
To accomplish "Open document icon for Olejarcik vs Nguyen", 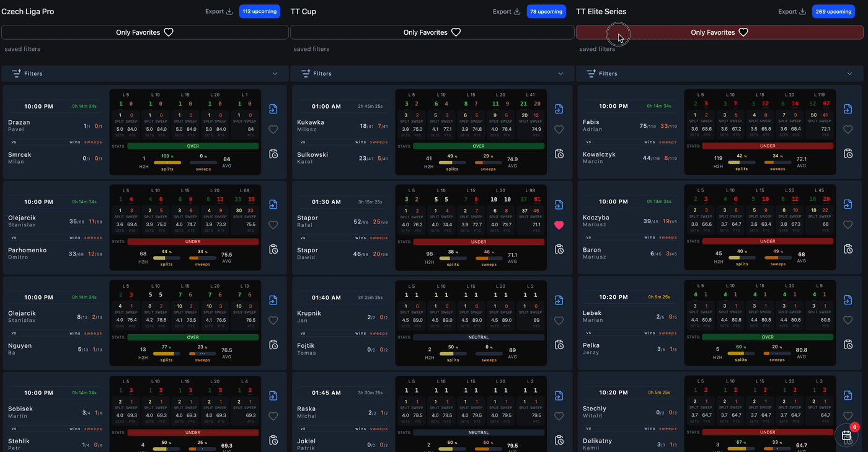I will [273, 300].
